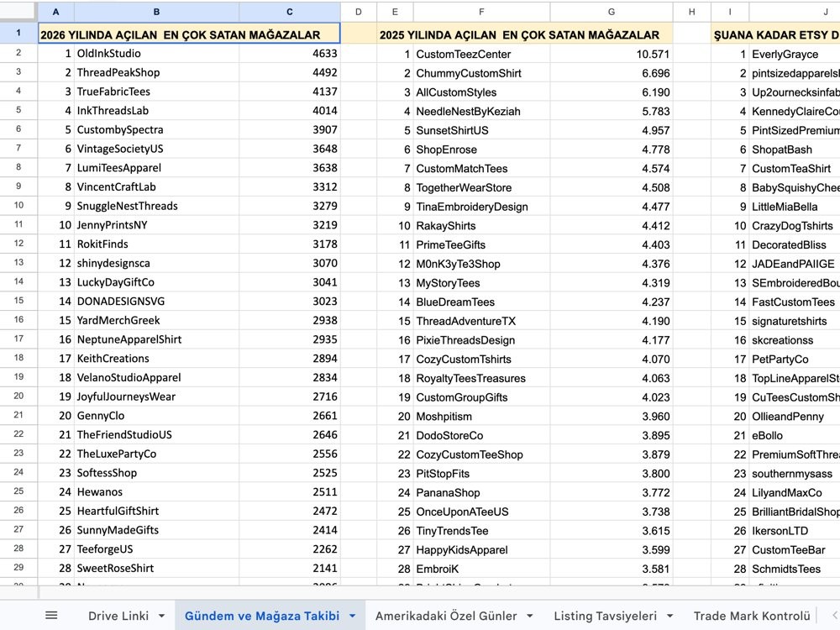Click the EverlyGrayce cell
840x630 pixels.
tap(795, 54)
